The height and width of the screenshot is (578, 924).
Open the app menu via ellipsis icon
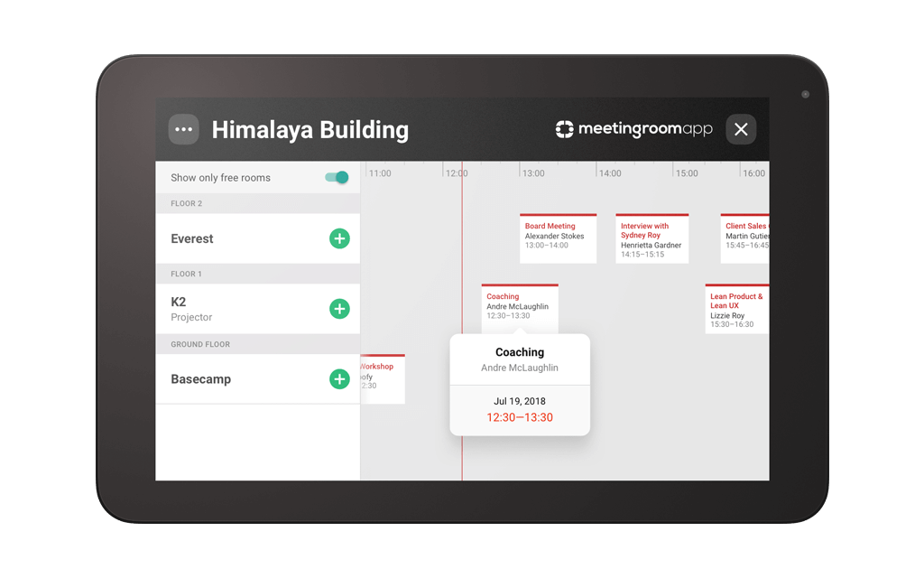[x=184, y=129]
